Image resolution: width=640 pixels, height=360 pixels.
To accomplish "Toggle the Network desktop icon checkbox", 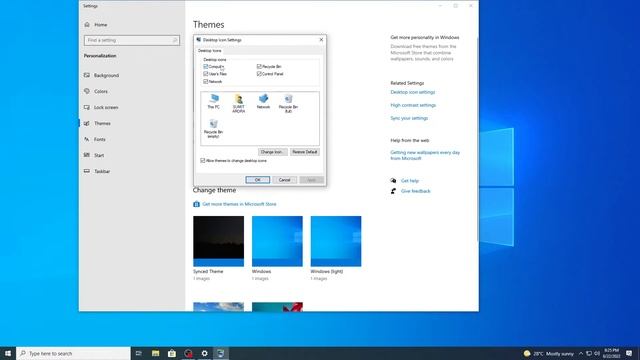I will point(206,82).
